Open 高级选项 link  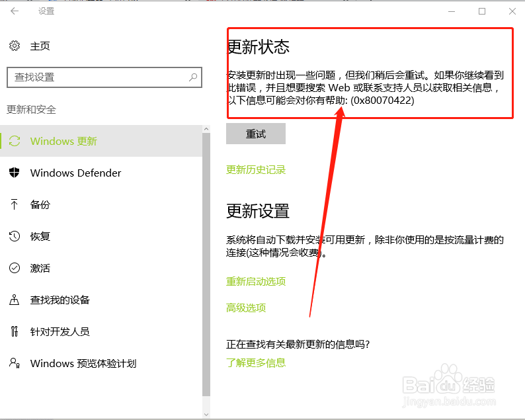click(x=246, y=308)
